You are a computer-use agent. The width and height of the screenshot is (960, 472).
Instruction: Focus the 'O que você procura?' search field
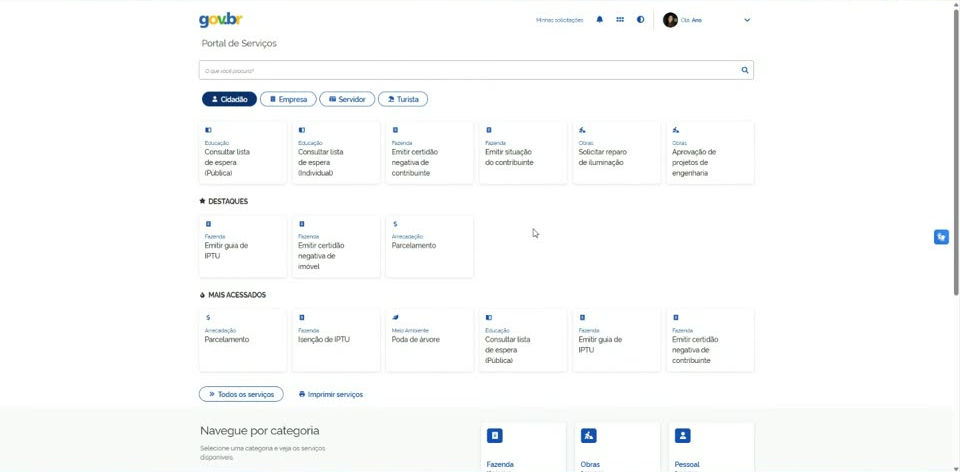(476, 70)
